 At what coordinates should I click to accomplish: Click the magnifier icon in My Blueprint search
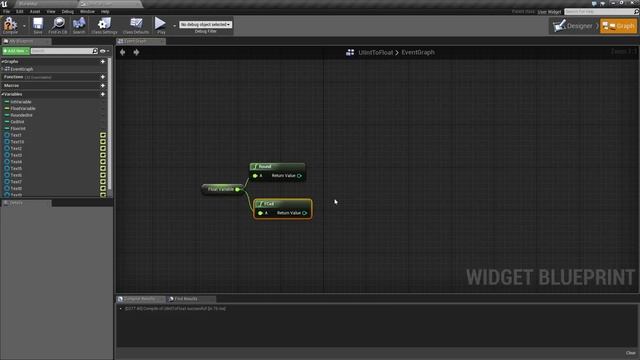tap(95, 51)
